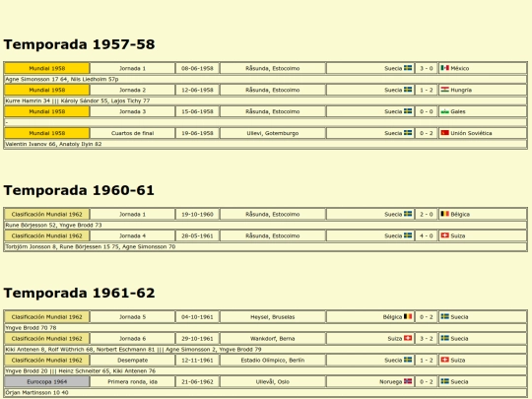Click the Ullevål, Oslo venue cell
Viewport: 532px width, 399px height.
tap(273, 381)
